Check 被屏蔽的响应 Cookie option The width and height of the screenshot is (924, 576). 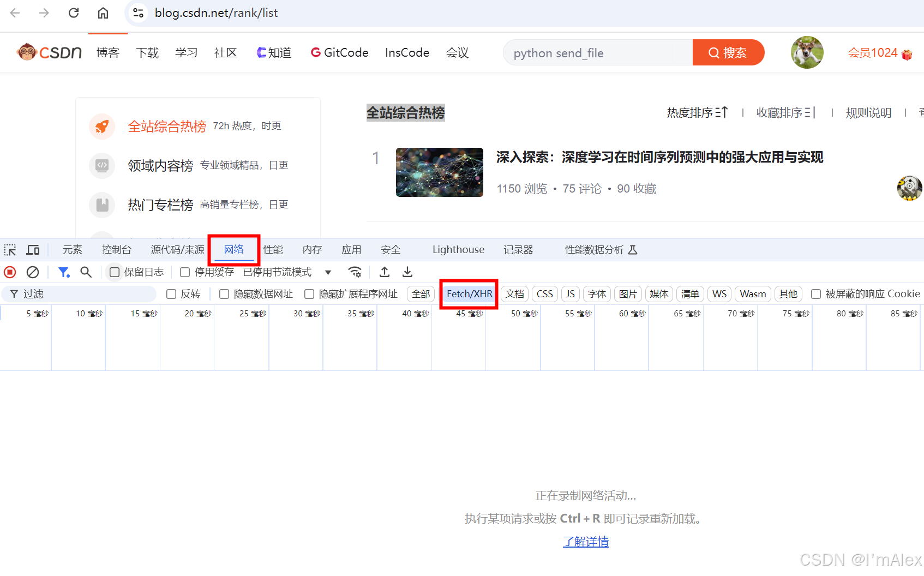[816, 294]
